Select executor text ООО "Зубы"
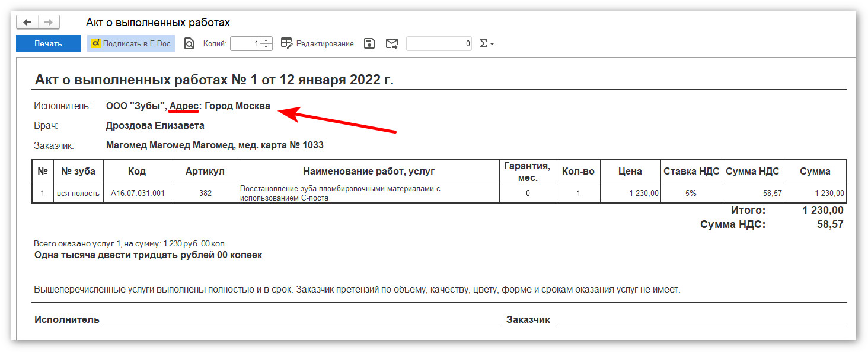 pos(135,106)
